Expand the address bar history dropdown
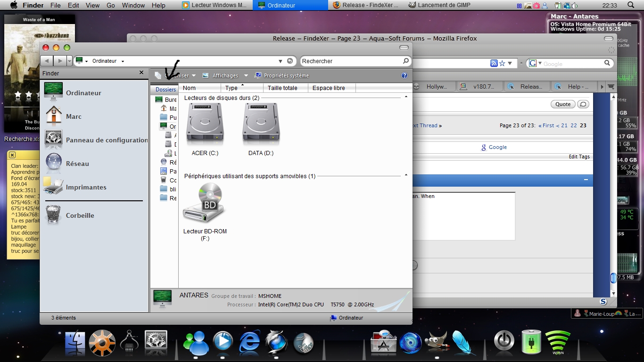The height and width of the screenshot is (362, 644). pos(280,61)
